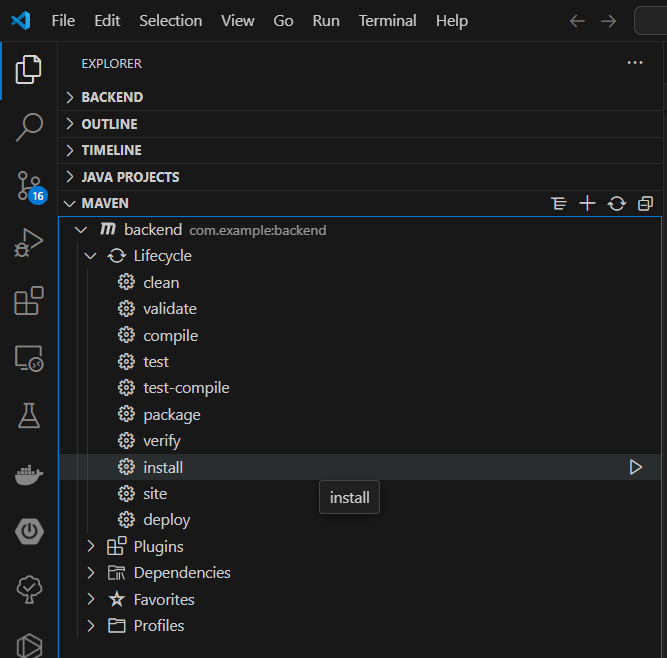The image size is (667, 658).
Task: Click the VS Code logo icon
Action: click(x=21, y=20)
